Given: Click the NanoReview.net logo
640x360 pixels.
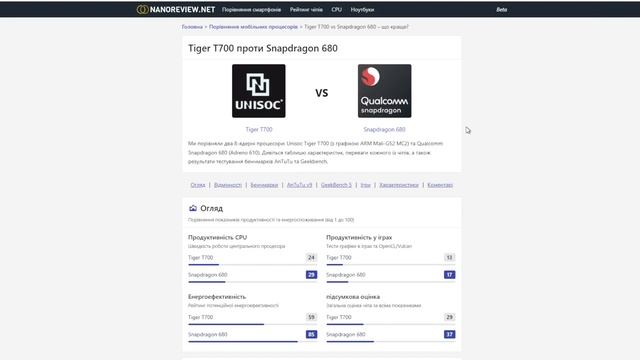Looking at the screenshot, I should point(176,9).
